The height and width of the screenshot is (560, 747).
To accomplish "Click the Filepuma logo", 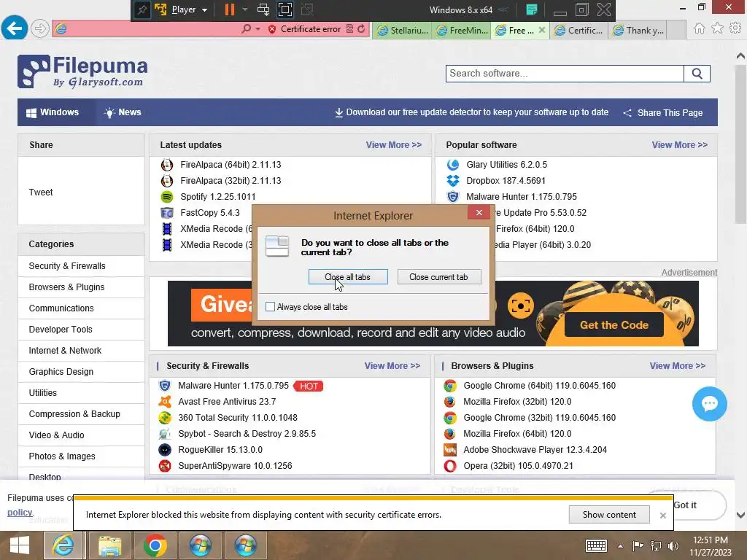I will point(82,71).
